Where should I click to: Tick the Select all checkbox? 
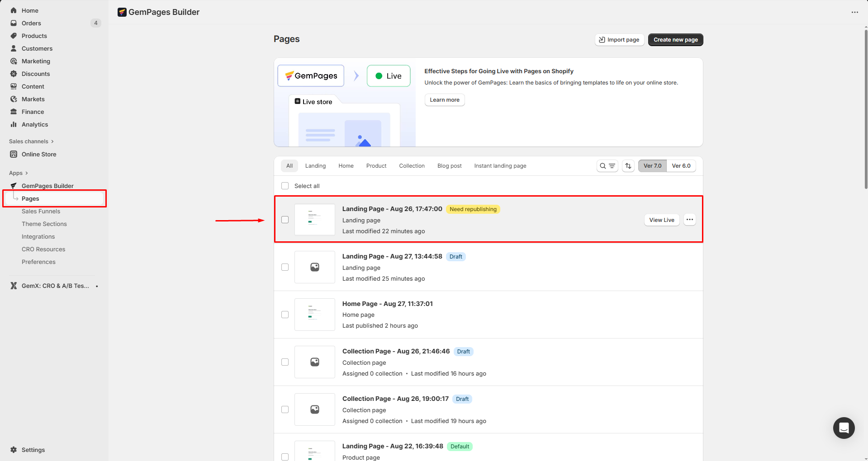coord(285,186)
